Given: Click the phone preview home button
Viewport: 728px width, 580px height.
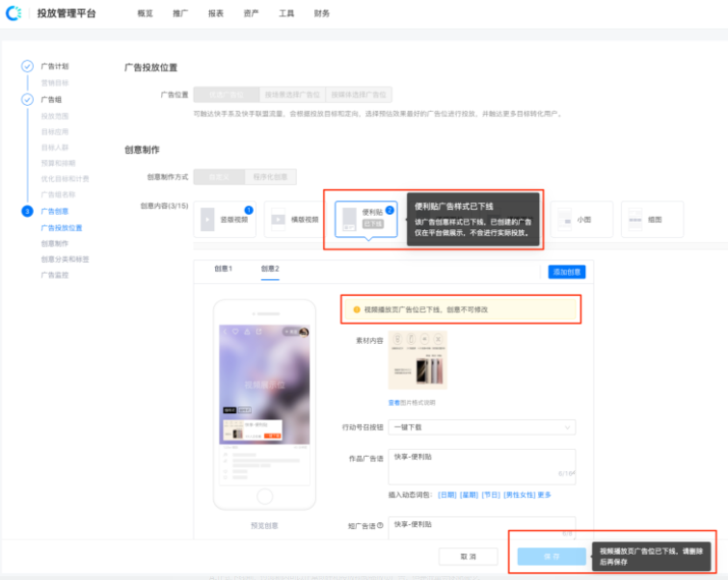Looking at the screenshot, I should tap(264, 496).
